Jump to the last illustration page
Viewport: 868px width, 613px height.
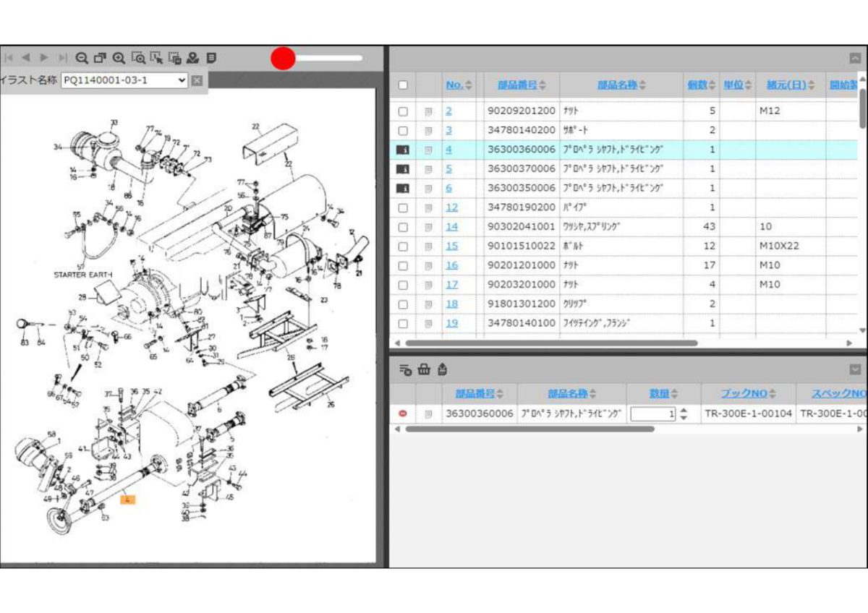click(x=62, y=58)
